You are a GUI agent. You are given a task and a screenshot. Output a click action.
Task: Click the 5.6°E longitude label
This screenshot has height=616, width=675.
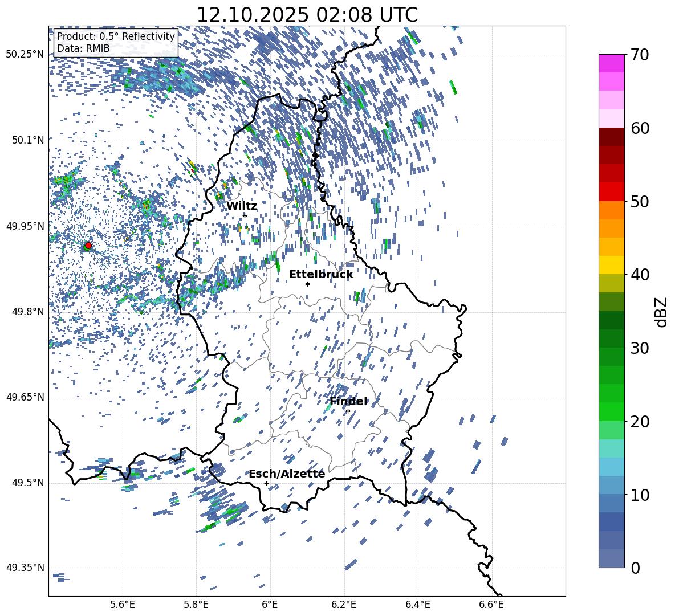[123, 605]
